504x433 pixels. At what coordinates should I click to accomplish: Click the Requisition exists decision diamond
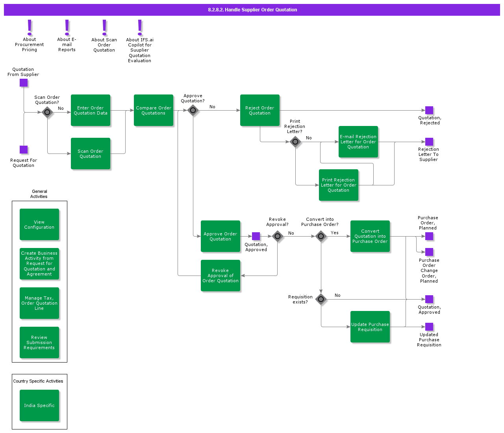[321, 299]
